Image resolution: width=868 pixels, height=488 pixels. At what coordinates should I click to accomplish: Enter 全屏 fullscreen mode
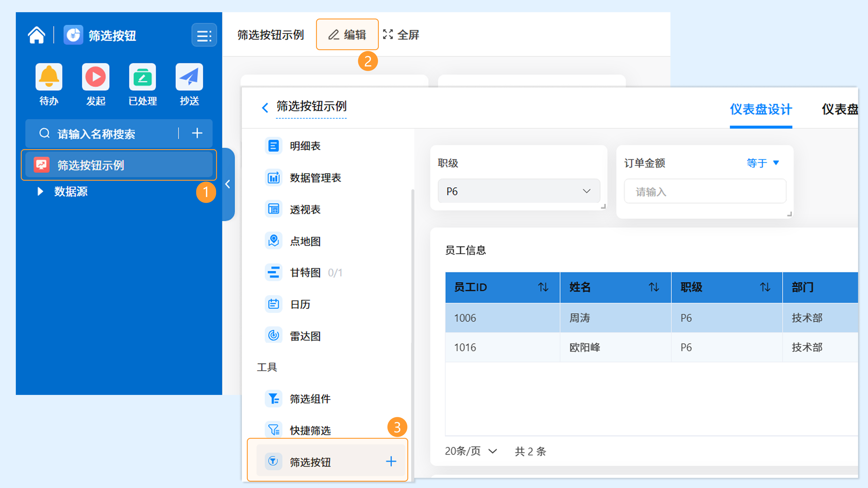tap(401, 34)
